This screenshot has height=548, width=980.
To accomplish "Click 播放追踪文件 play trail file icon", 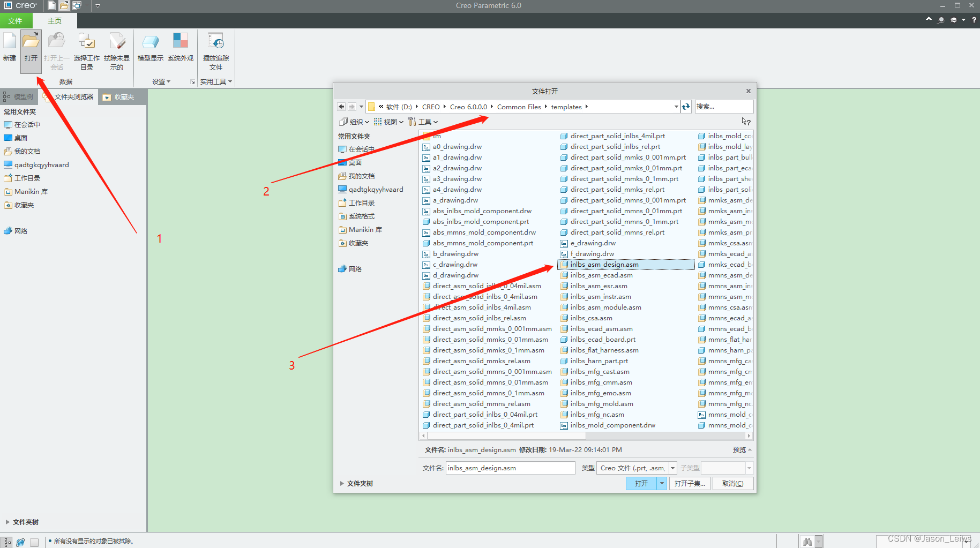I will (216, 51).
